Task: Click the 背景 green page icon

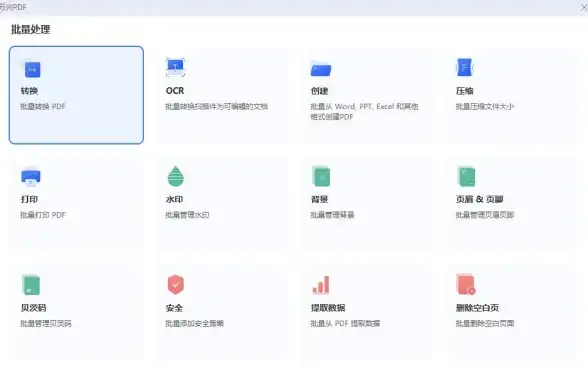Action: 321,176
